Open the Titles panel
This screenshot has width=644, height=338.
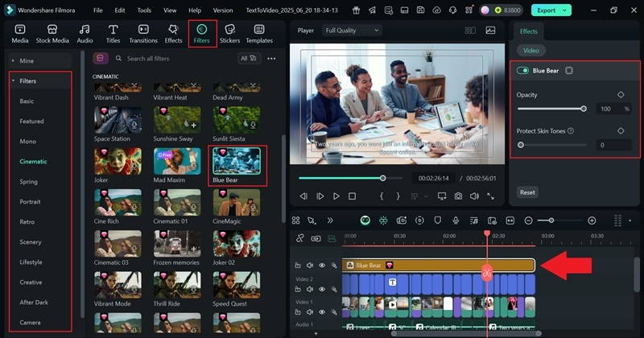point(113,34)
